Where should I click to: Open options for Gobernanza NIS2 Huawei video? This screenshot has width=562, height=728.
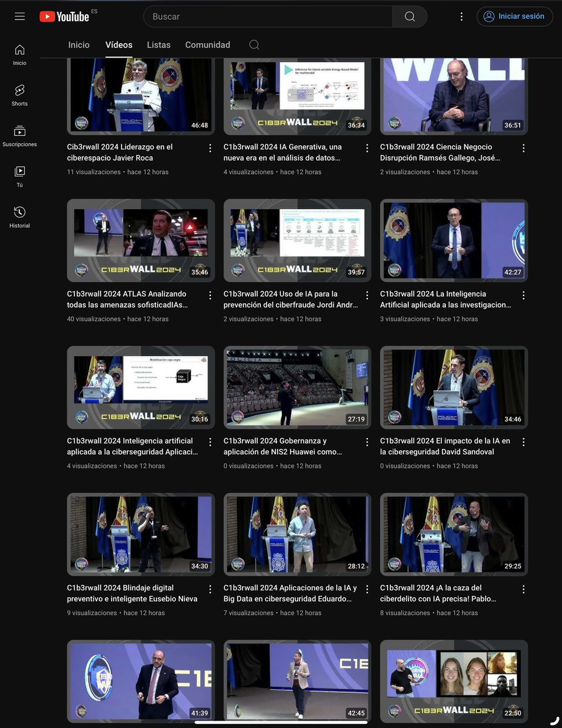(367, 442)
